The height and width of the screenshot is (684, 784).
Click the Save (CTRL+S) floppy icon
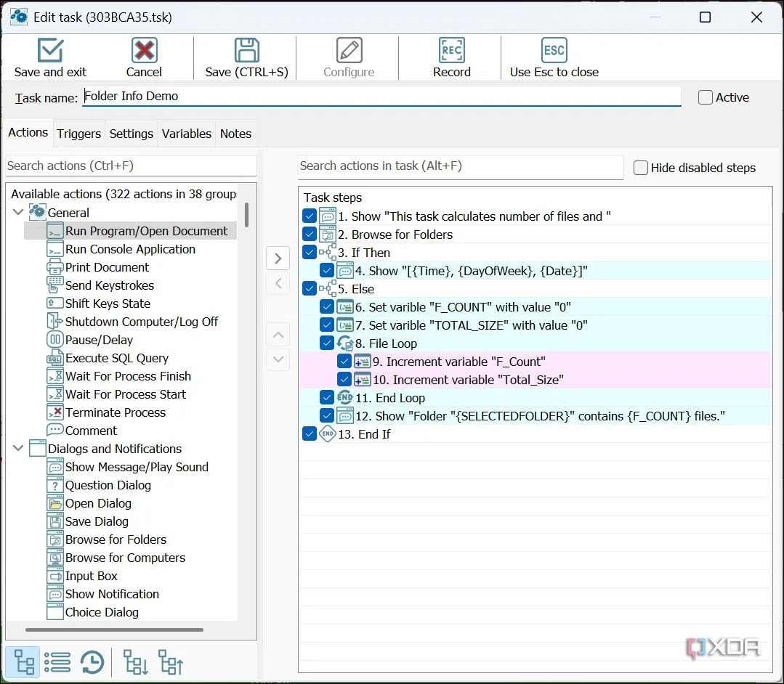pos(246,50)
